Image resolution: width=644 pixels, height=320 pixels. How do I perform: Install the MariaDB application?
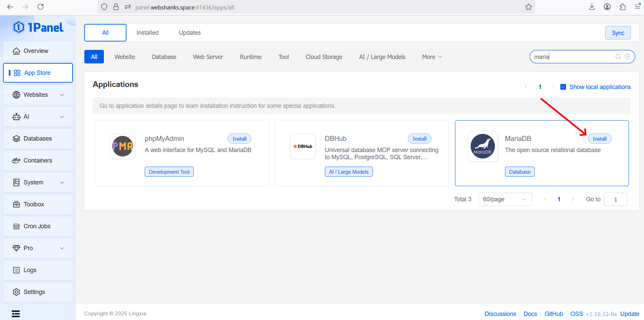[599, 139]
